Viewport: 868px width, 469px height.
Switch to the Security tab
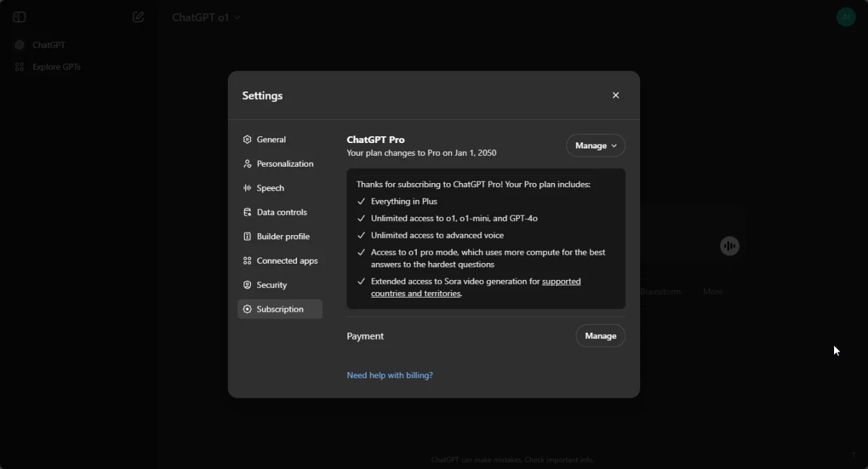click(279, 285)
